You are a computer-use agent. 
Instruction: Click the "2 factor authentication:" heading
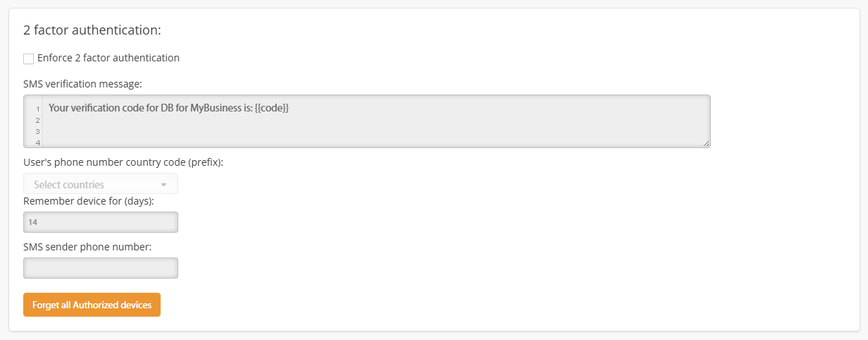coord(92,30)
